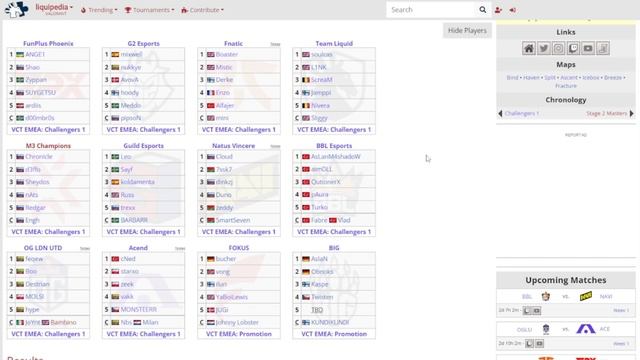This screenshot has height=360, width=640.
Task: Open VCT EMEA: Promotion under FOKUS
Action: (x=239, y=334)
